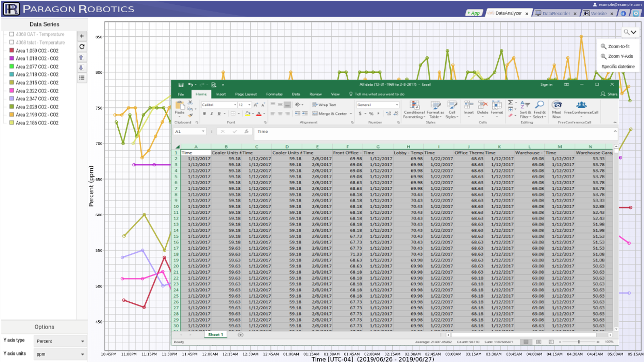644x362 pixels.
Task: Click the Increase Indent icon
Action: point(305,114)
